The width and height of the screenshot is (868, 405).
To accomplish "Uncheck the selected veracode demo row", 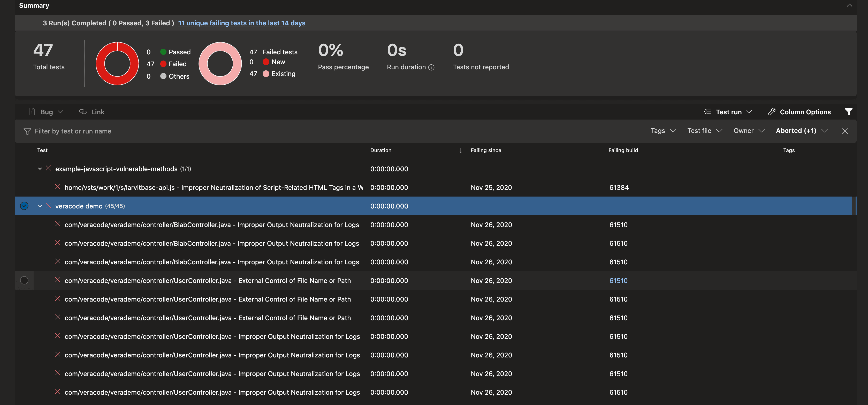I will point(24,206).
